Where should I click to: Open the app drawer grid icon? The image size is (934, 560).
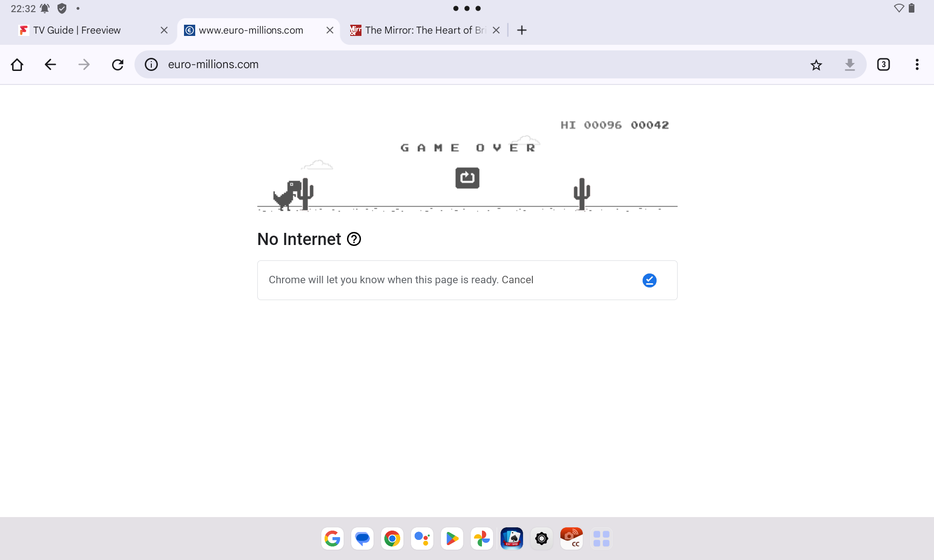[x=601, y=539]
